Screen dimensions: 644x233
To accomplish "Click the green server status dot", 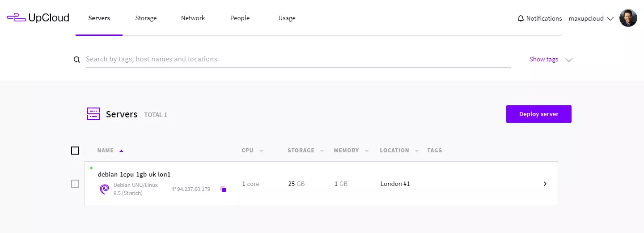I will coord(91,168).
